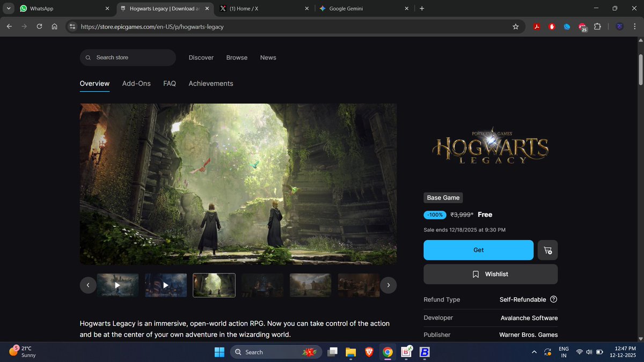Click the Warner Bros. Games publisher name
Viewport: 644px width, 362px height.
coord(529,335)
